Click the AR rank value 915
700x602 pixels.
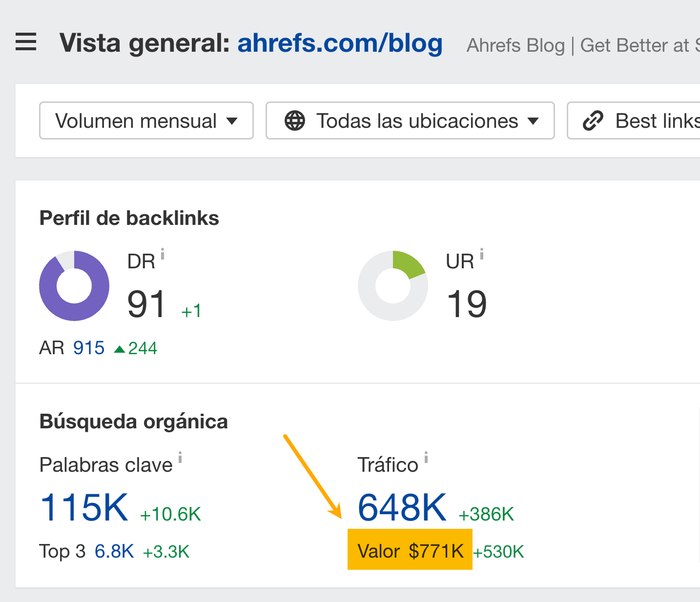point(89,347)
